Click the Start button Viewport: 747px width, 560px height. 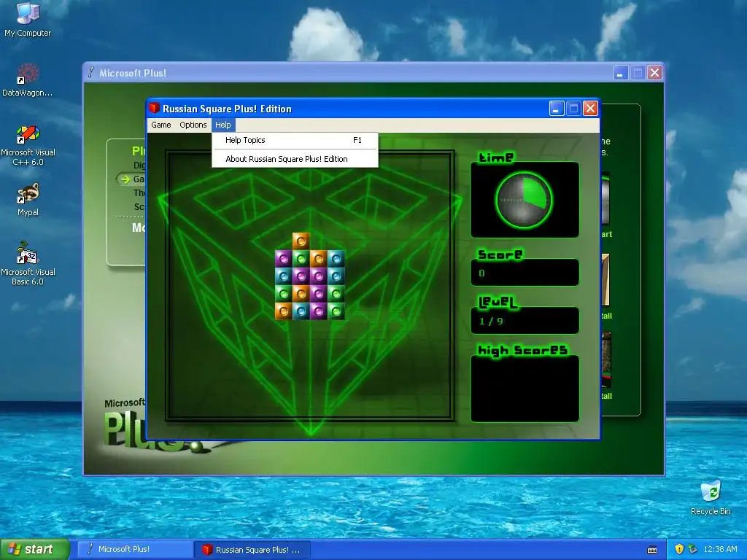coord(34,549)
